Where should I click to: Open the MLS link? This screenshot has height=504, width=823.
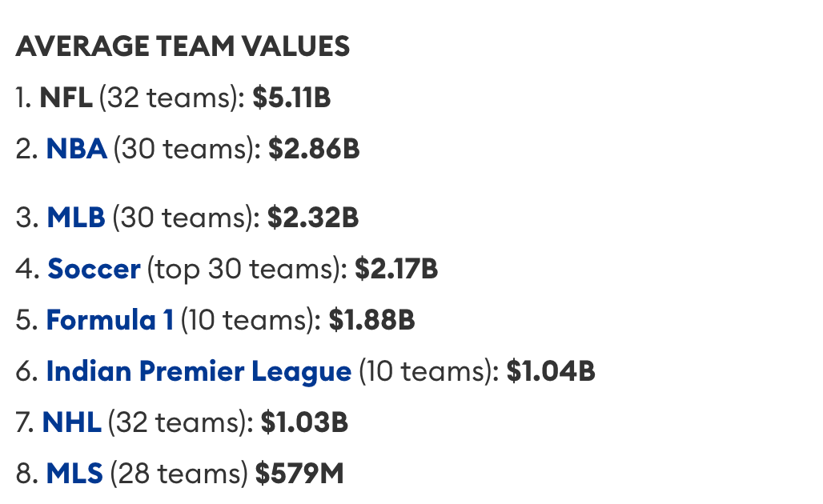tap(74, 474)
